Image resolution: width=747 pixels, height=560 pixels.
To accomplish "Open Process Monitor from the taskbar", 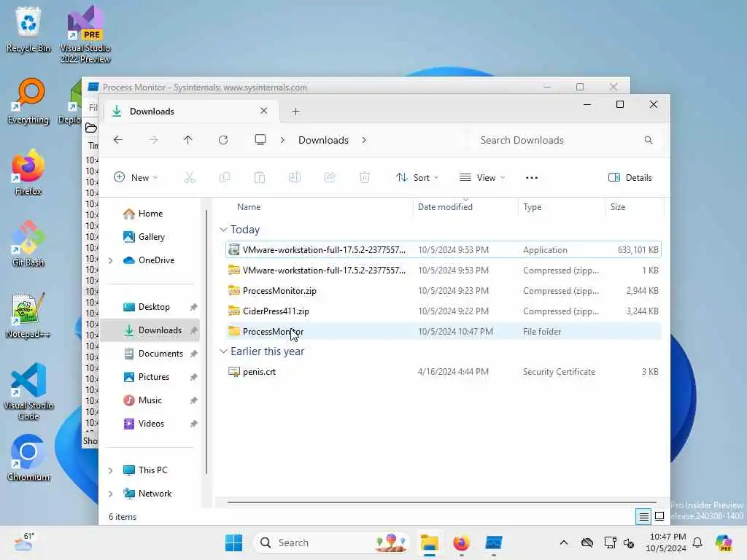I will click(494, 542).
